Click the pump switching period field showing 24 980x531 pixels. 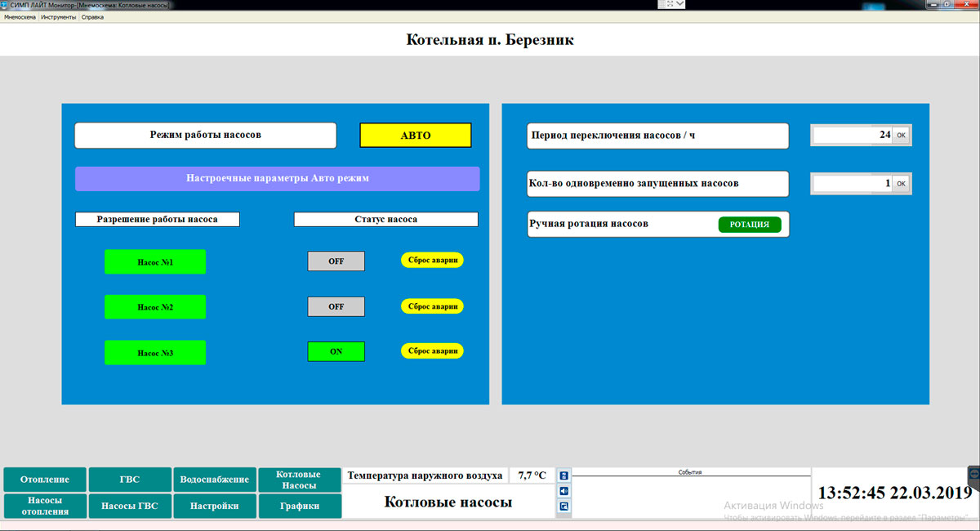851,136
